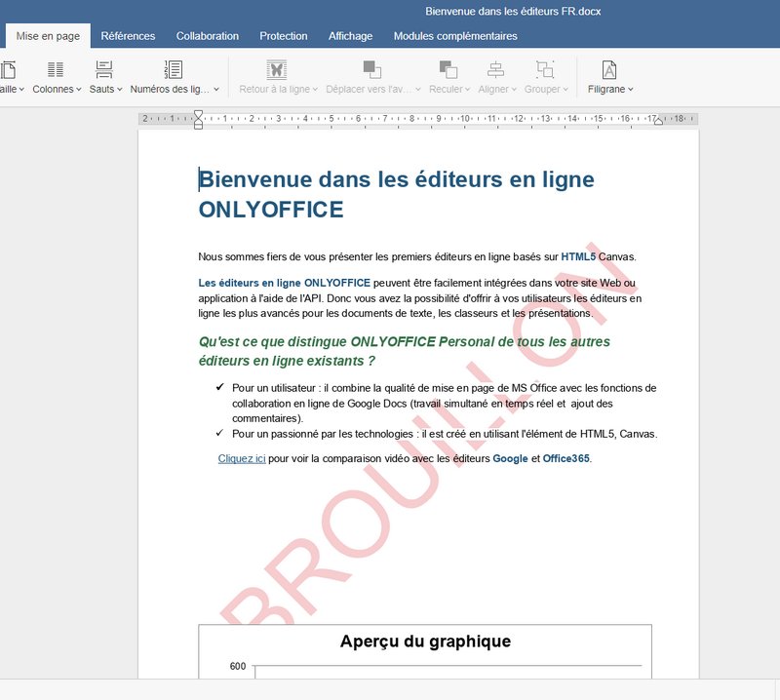Click the Reculer send backward icon

(448, 69)
